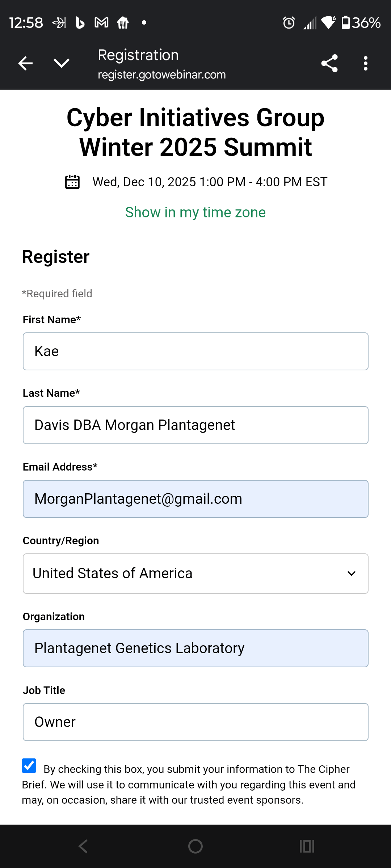The image size is (391, 868).
Task: Tap the calendar icon beside the event date
Action: click(x=72, y=182)
